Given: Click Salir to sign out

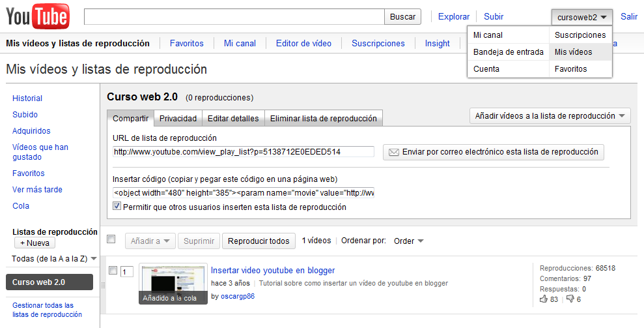Looking at the screenshot, I should [629, 16].
